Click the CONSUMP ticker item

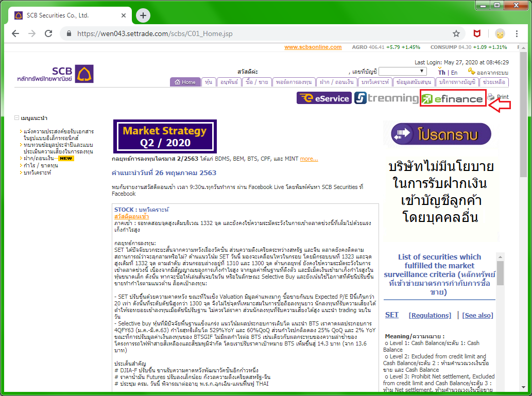pos(469,47)
